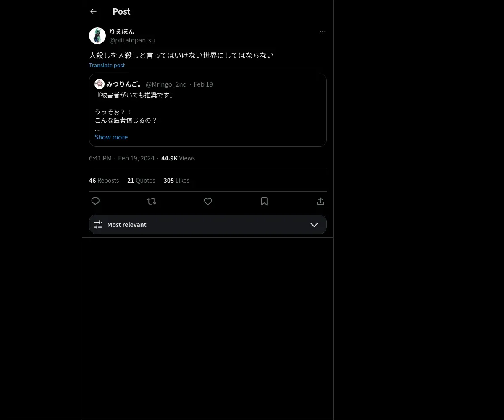Bookmark this post
The height and width of the screenshot is (420, 504).
coord(264,201)
